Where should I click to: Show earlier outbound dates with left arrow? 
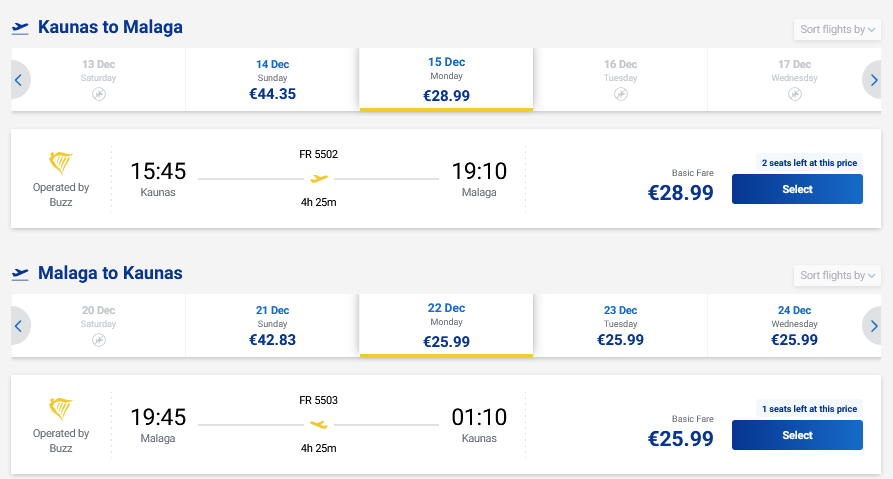(20, 80)
